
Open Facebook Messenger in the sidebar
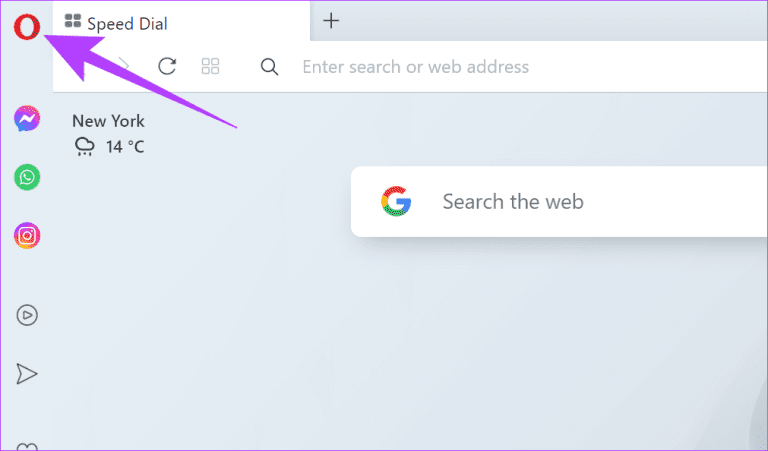click(27, 120)
